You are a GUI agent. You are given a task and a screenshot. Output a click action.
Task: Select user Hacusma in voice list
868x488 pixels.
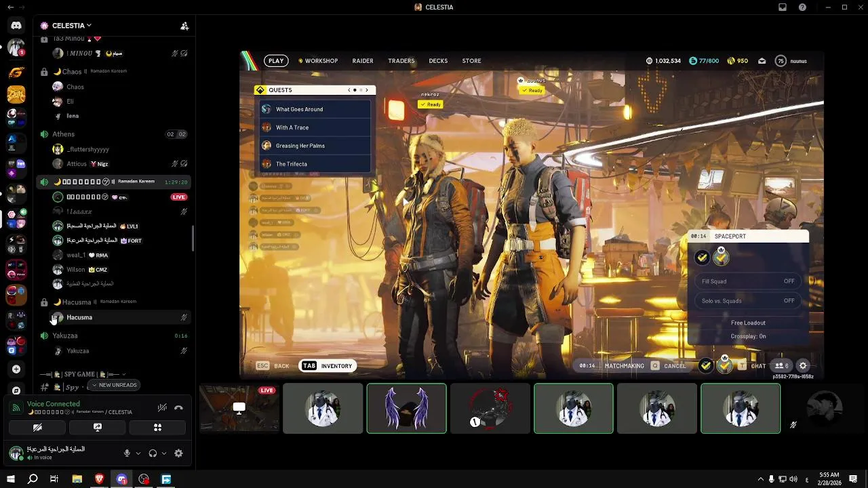point(79,317)
